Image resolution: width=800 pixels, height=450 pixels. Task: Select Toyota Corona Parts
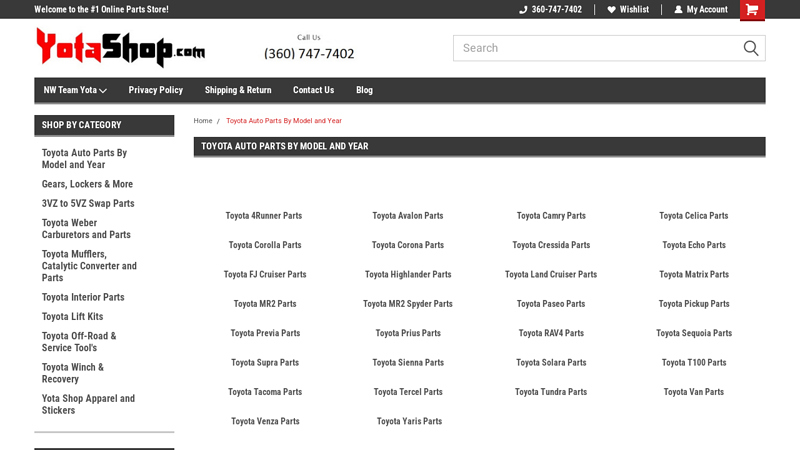[408, 245]
